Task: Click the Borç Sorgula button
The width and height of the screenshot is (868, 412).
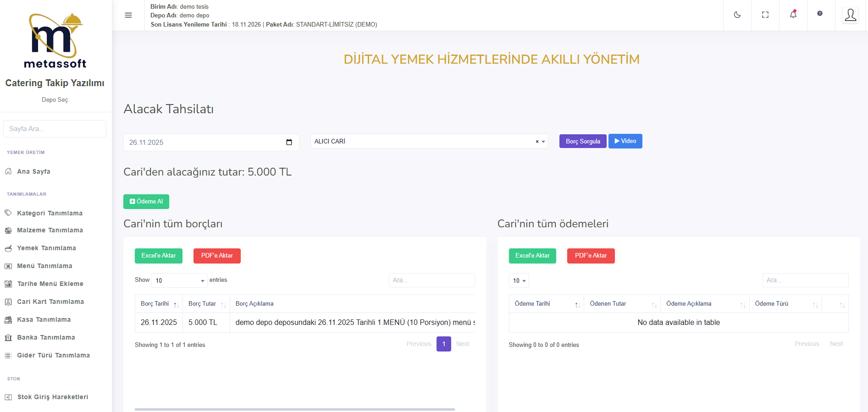Action: [583, 141]
